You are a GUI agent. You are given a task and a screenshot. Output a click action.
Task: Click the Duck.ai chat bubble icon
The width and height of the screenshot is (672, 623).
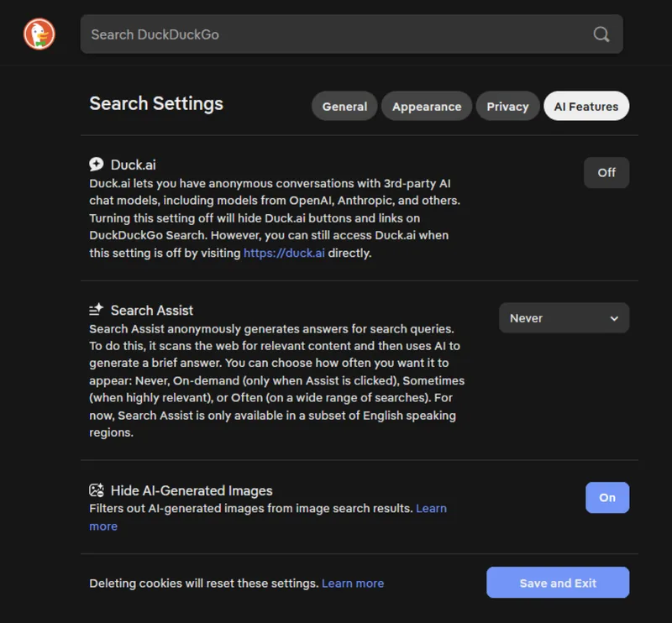[x=97, y=164]
